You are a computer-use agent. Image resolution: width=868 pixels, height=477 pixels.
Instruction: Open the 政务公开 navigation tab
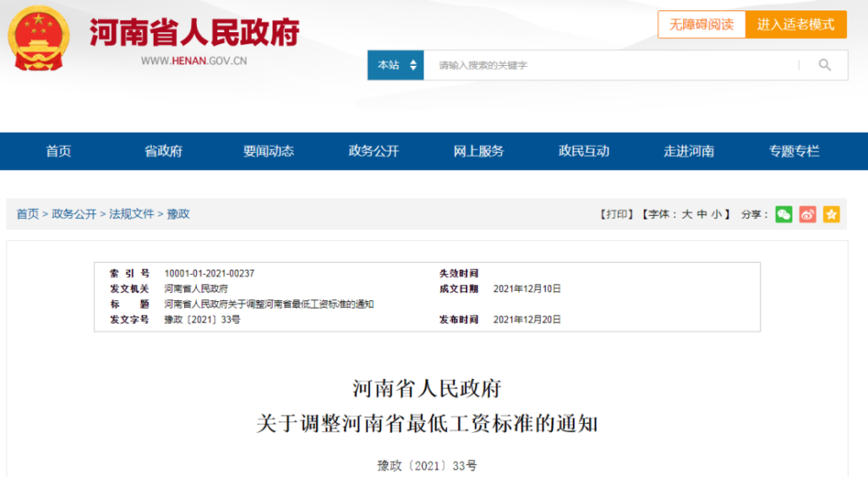pyautogui.click(x=373, y=151)
